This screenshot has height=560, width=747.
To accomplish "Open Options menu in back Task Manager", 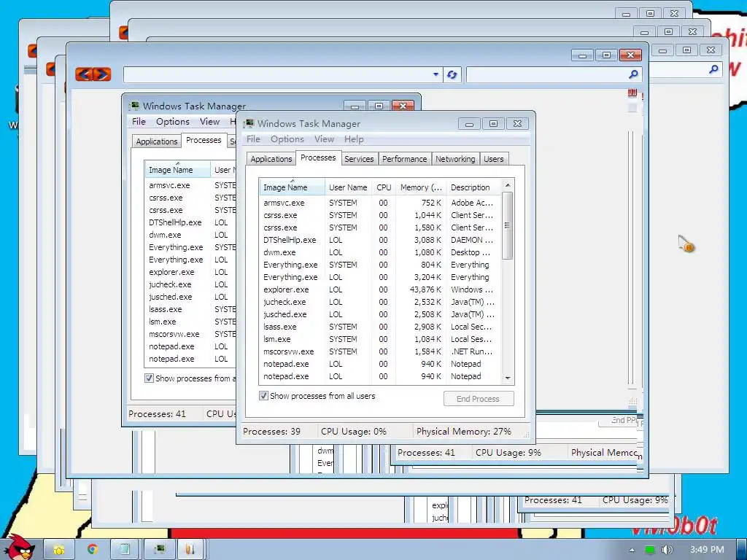I will (x=172, y=122).
